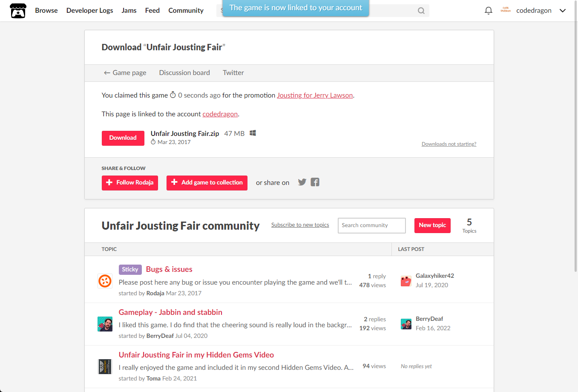Viewport: 578px width, 392px height.
Task: Click the codedragon avatar in header
Action: pyautogui.click(x=506, y=10)
